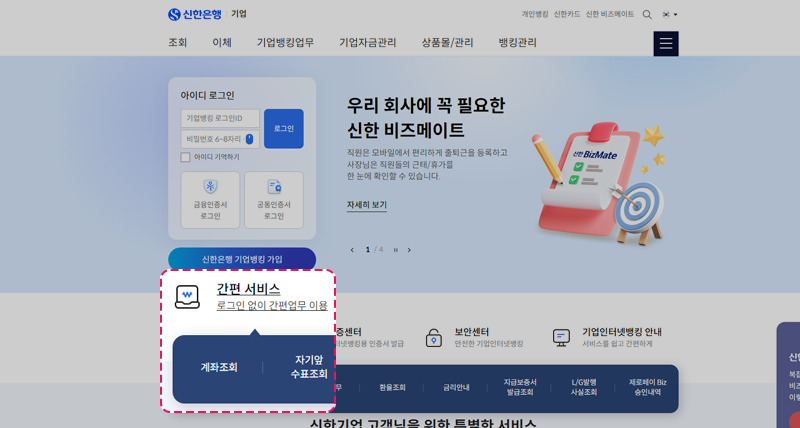This screenshot has height=428, width=800.
Task: Check the 아이디 기억하기 checkbox
Action: click(185, 157)
